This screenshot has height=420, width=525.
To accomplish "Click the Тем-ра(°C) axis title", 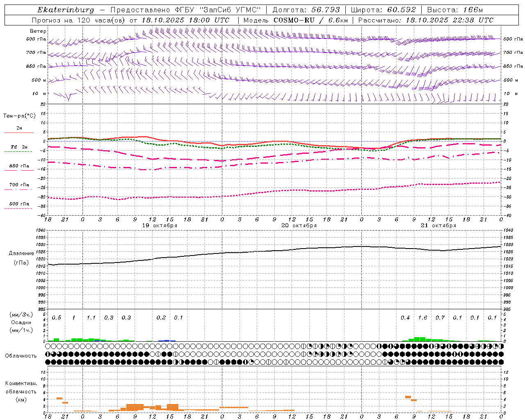I will click(19, 116).
